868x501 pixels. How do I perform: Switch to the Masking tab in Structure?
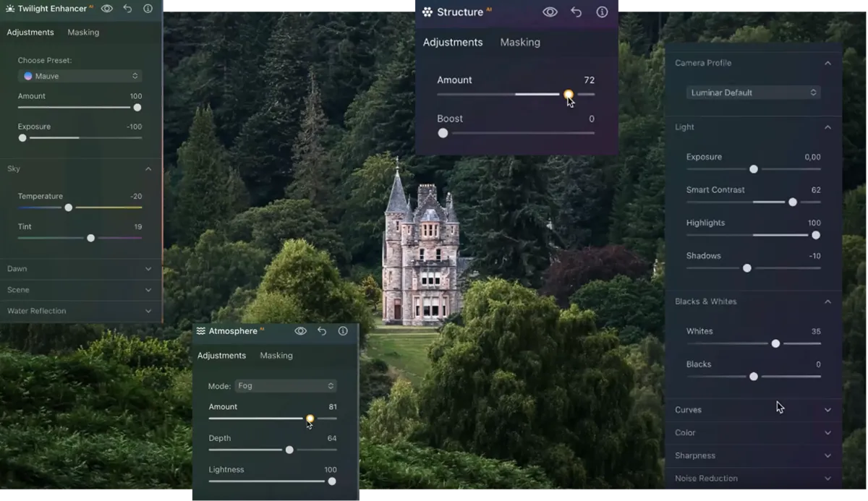point(520,42)
